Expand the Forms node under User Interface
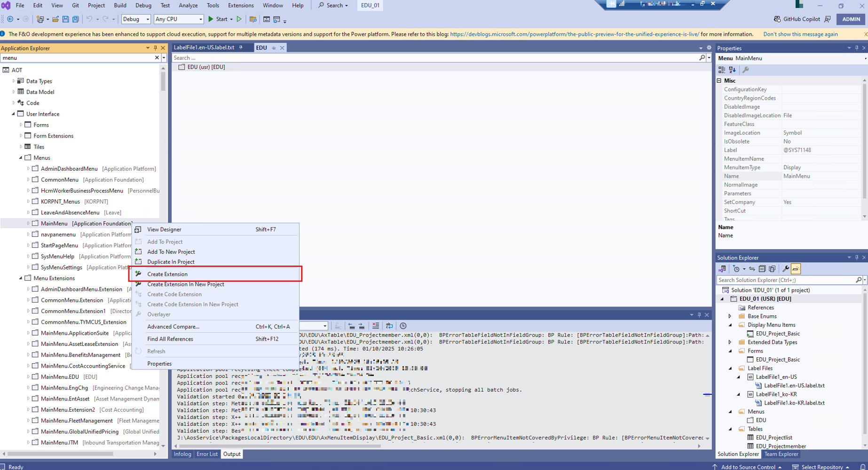This screenshot has width=868, height=470. pyautogui.click(x=21, y=125)
